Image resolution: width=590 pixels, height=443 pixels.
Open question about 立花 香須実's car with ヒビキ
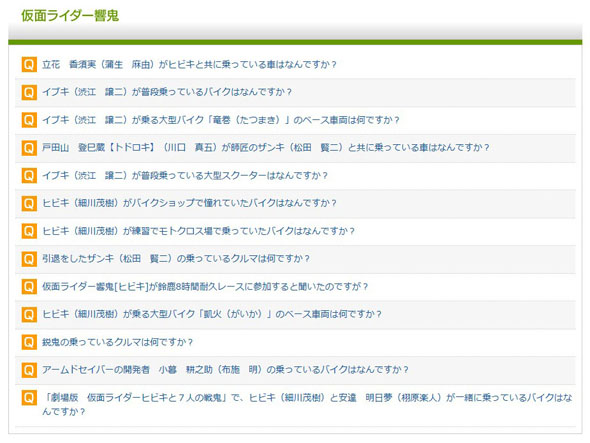tap(189, 64)
